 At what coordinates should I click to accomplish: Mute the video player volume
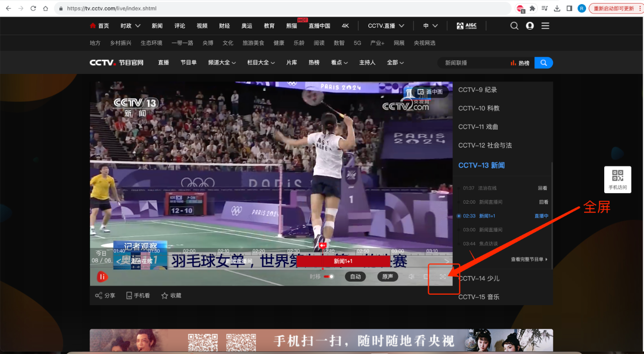click(412, 277)
